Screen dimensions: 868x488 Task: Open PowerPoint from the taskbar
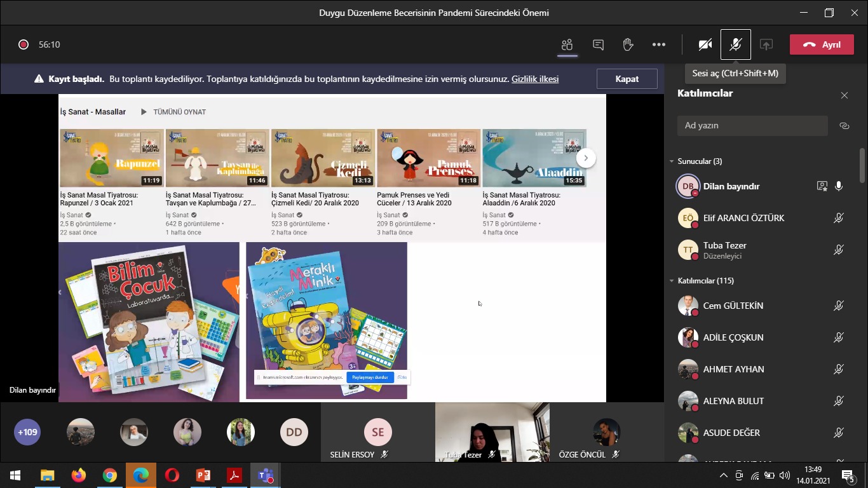pos(203,475)
